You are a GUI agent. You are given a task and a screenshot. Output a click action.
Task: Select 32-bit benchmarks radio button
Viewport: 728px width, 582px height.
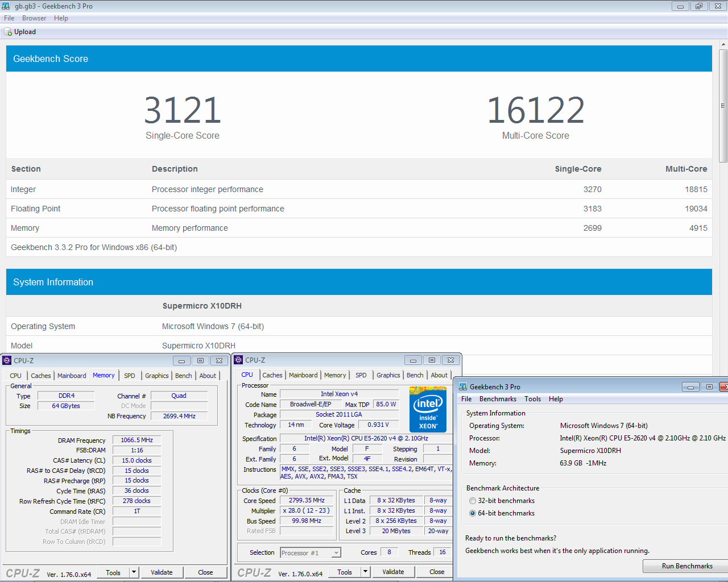click(x=473, y=501)
